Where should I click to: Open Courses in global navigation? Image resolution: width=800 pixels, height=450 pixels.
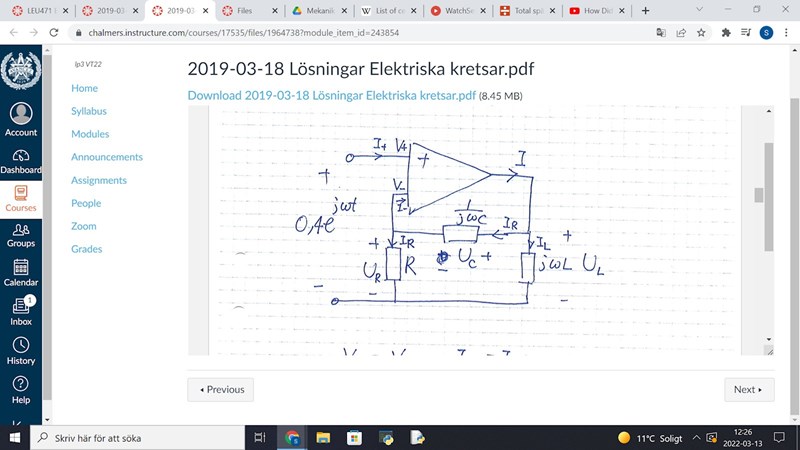(21, 198)
